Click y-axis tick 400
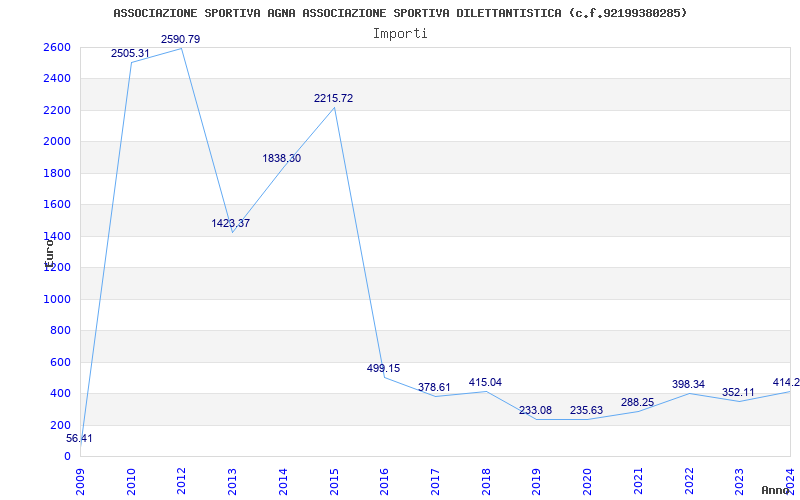The image size is (800, 500). click(61, 394)
